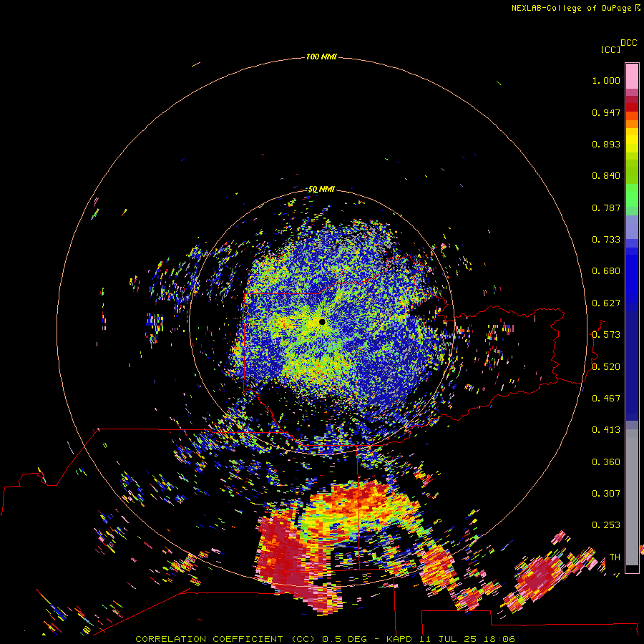Click the 0.947 scale value
This screenshot has height=644, width=644.
pyautogui.click(x=606, y=112)
